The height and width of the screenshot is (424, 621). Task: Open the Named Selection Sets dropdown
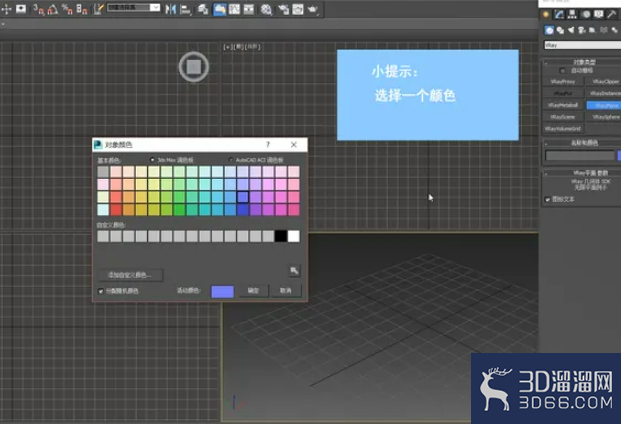(x=155, y=8)
